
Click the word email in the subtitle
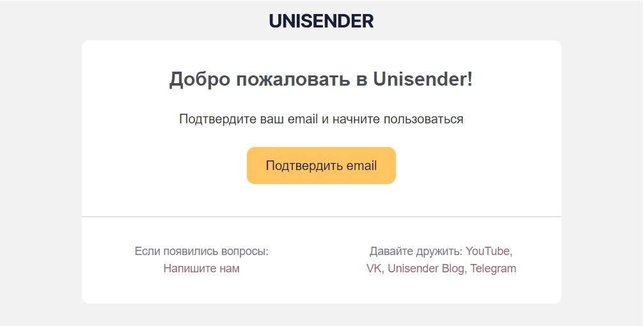click(302, 120)
